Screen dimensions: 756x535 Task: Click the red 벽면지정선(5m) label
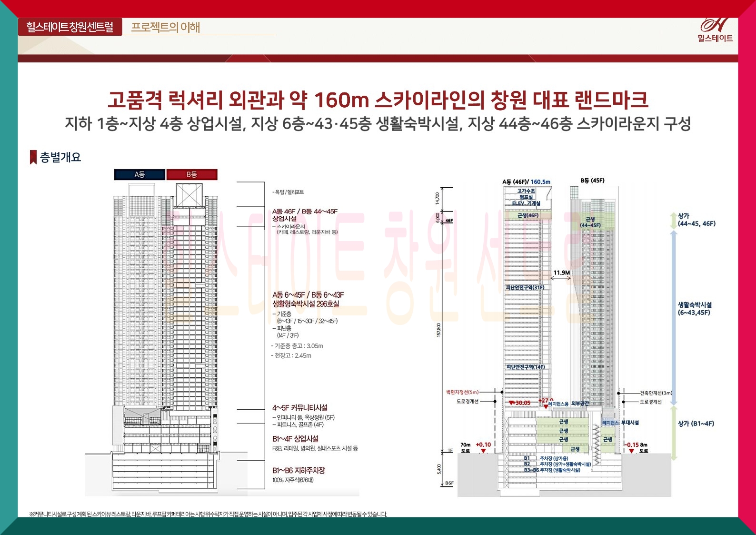(x=462, y=392)
